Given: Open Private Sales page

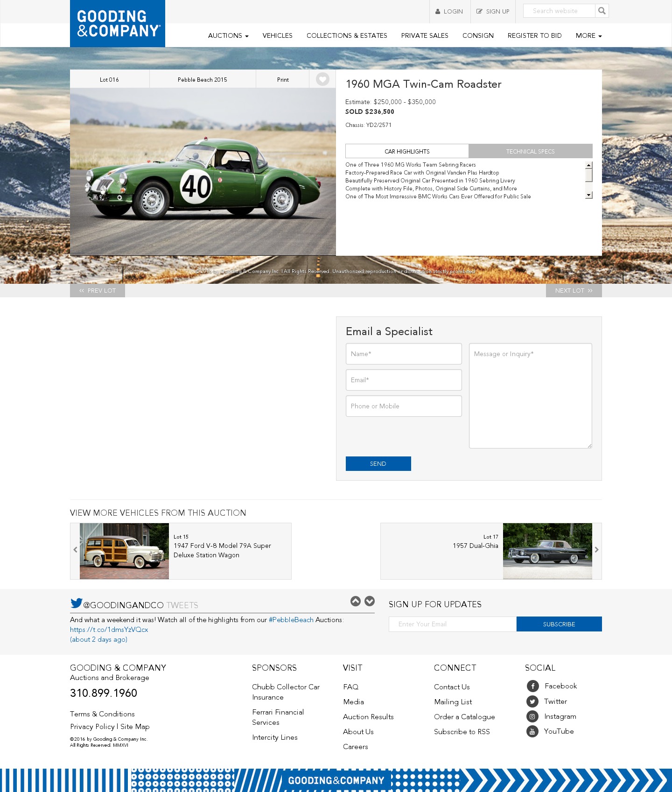Looking at the screenshot, I should tap(425, 35).
